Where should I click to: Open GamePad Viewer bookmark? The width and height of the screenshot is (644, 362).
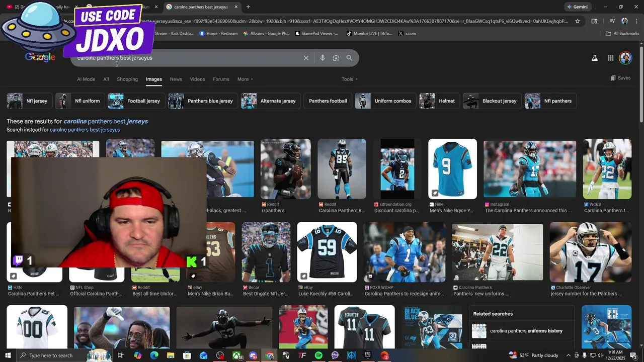pyautogui.click(x=317, y=34)
